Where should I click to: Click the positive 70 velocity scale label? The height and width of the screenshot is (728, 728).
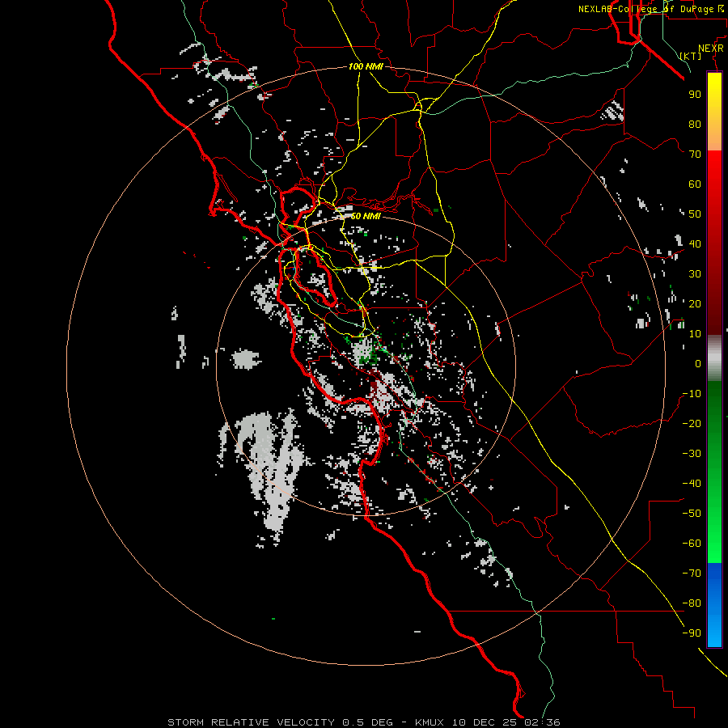click(695, 154)
